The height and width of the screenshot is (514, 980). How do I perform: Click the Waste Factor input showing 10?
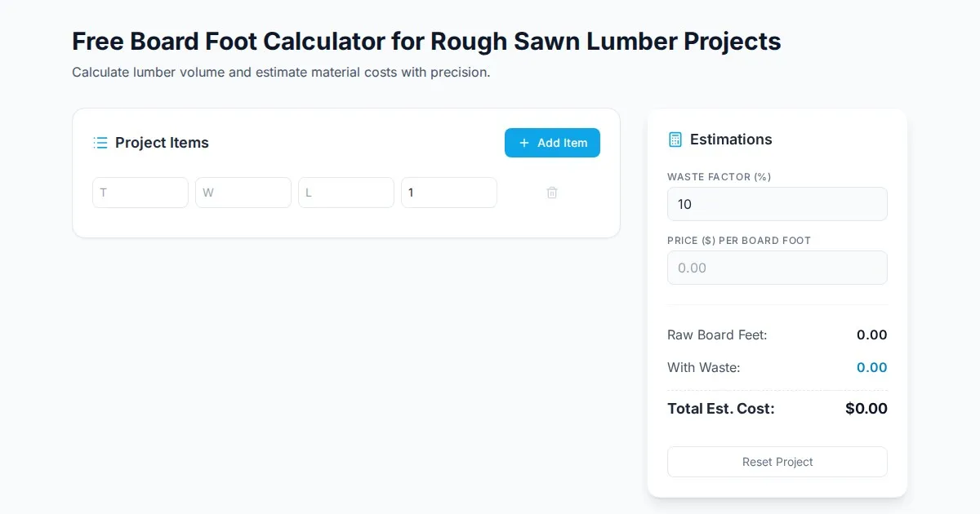[x=777, y=204]
